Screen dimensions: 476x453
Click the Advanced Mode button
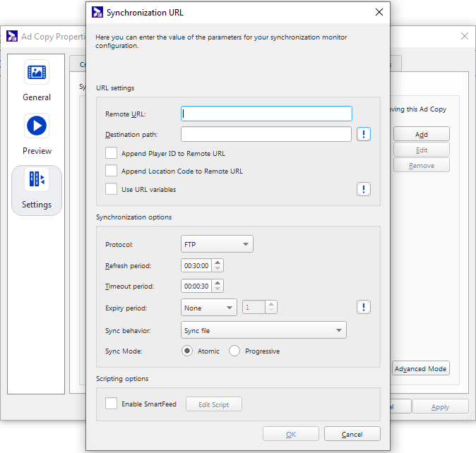click(421, 369)
